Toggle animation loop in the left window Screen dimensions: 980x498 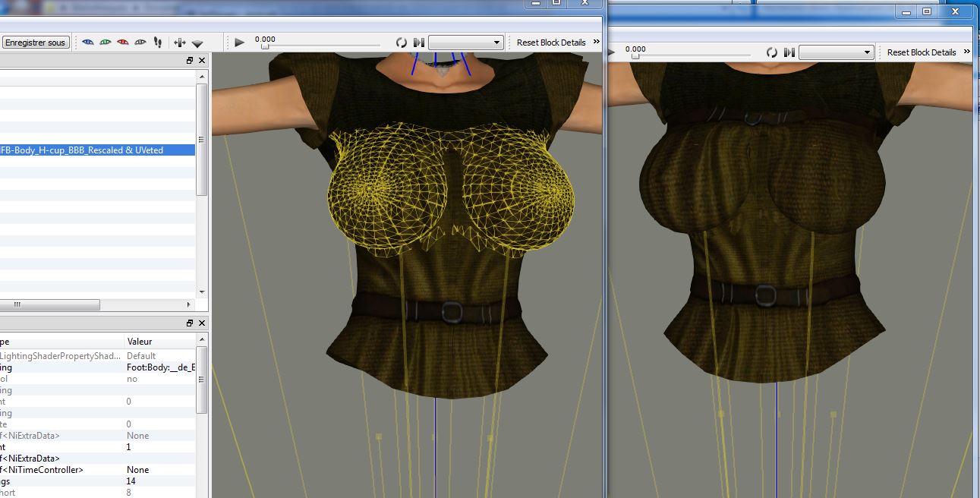pos(402,43)
